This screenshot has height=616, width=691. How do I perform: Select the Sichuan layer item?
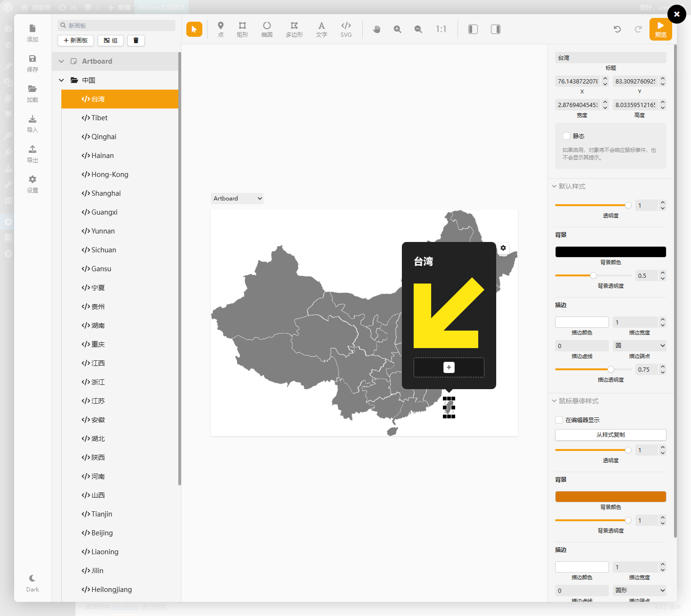(104, 250)
